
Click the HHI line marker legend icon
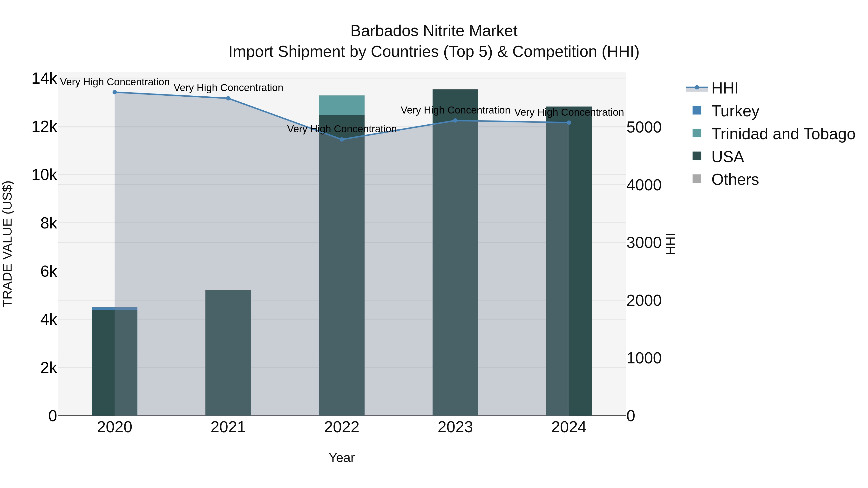coord(697,88)
